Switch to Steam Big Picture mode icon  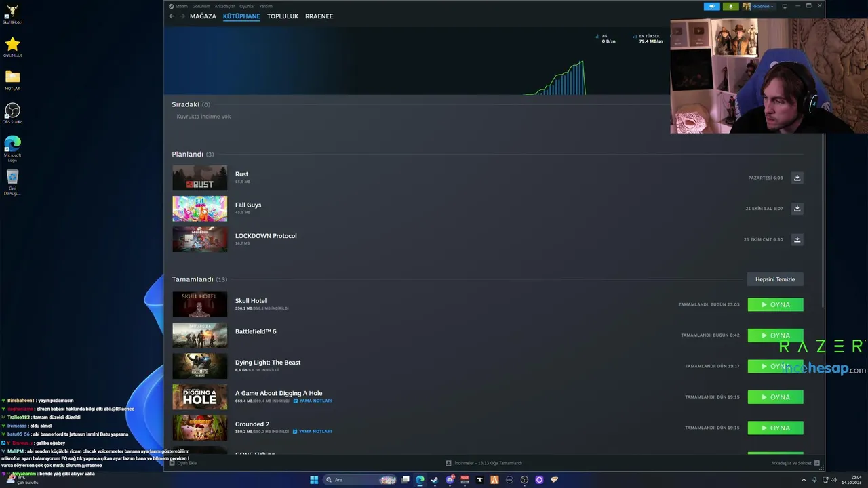[x=785, y=6]
